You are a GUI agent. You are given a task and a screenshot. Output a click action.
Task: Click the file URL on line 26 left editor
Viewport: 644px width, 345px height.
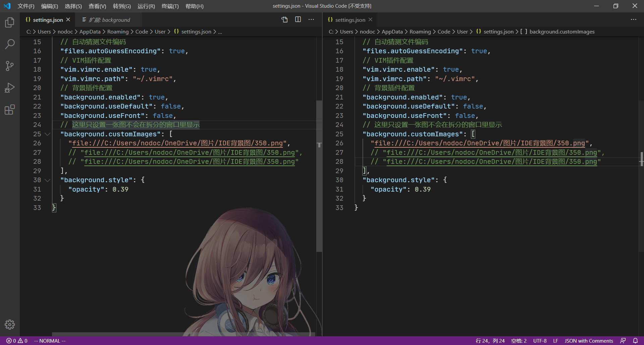177,143
